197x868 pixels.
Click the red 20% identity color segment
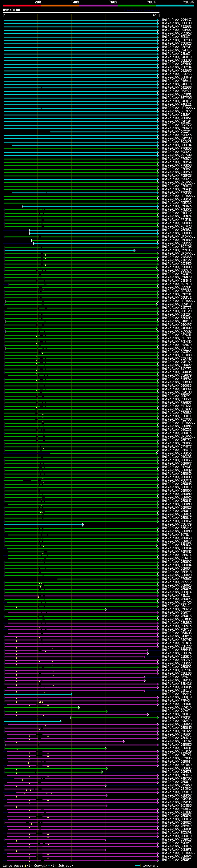22,6
